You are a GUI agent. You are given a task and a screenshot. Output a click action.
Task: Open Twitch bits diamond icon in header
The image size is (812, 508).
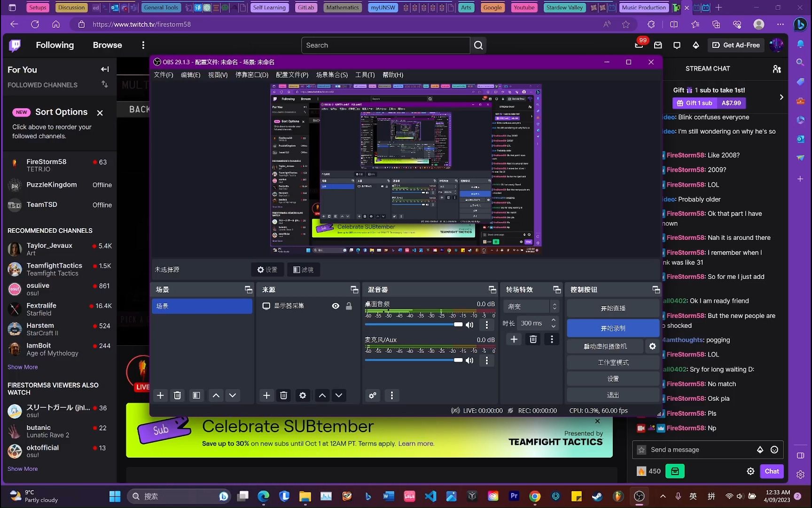tap(696, 45)
